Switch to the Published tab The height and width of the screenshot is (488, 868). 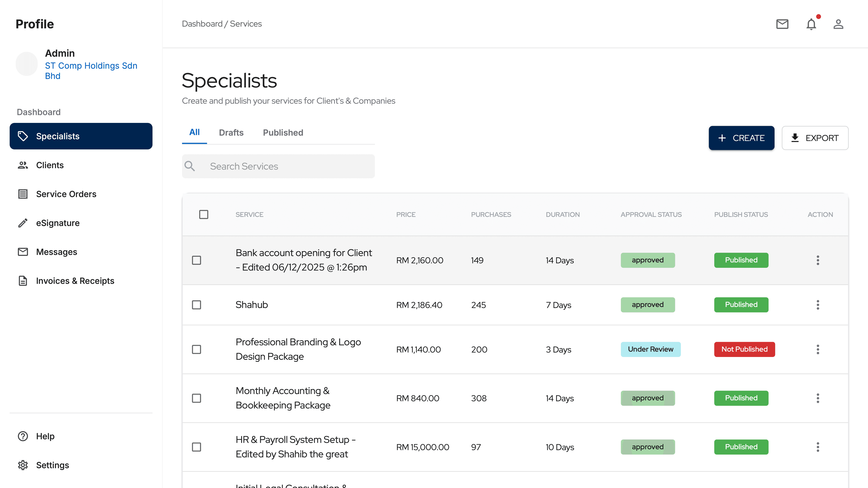tap(283, 133)
